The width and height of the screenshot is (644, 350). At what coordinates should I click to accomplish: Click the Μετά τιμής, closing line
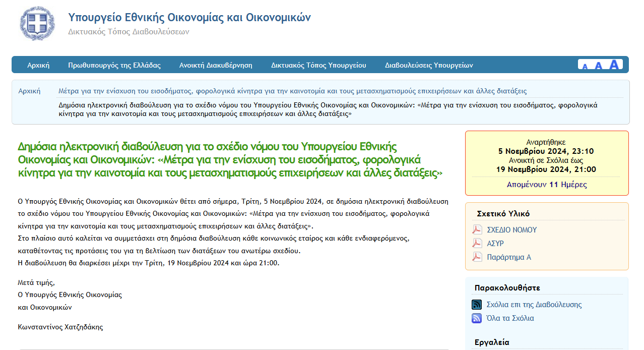(x=36, y=282)
